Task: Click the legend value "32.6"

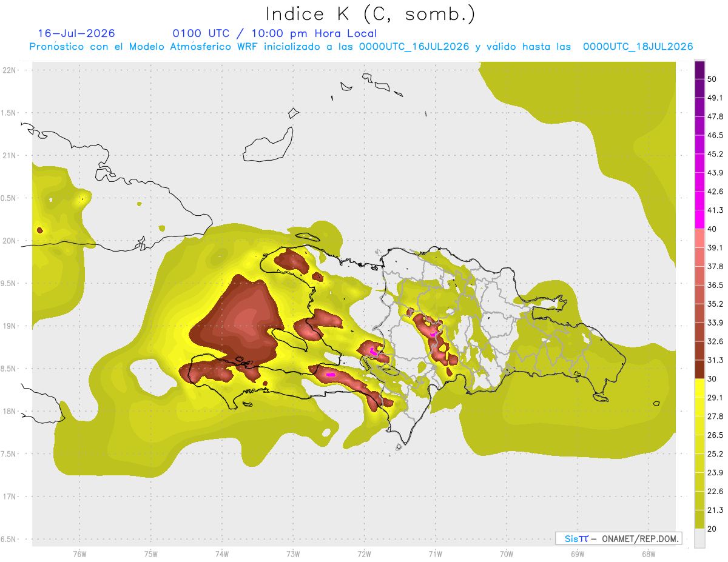Action: tap(715, 341)
